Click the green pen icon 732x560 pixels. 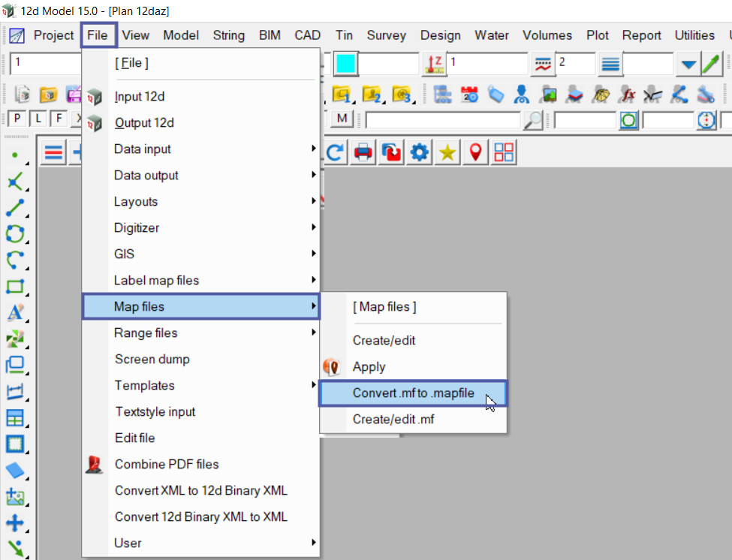pos(711,64)
